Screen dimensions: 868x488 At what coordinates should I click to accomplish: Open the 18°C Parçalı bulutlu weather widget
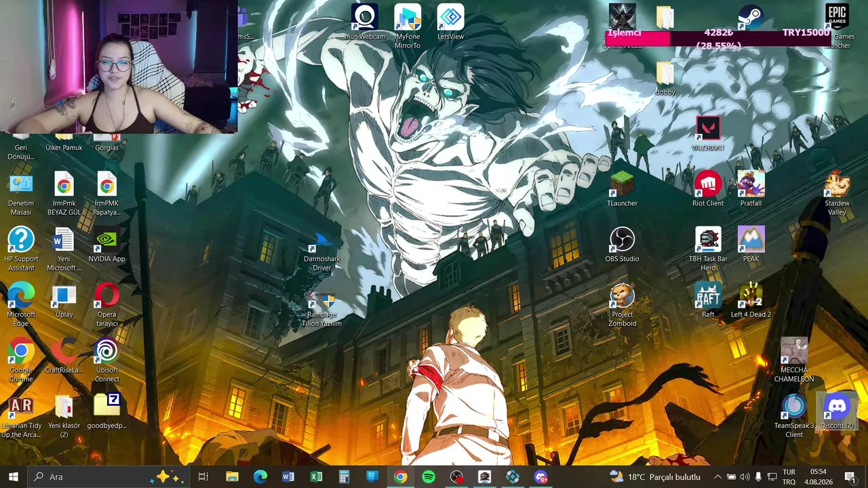coord(655,476)
